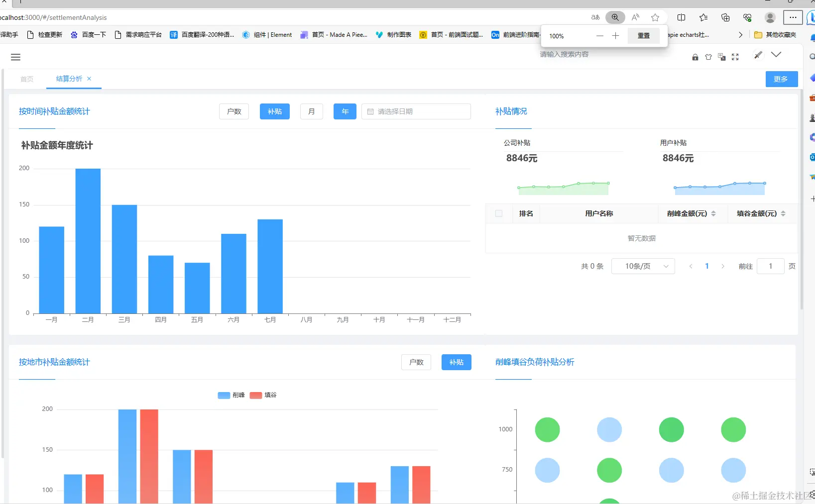
Task: Check the table header select-all checkbox
Action: coord(499,213)
